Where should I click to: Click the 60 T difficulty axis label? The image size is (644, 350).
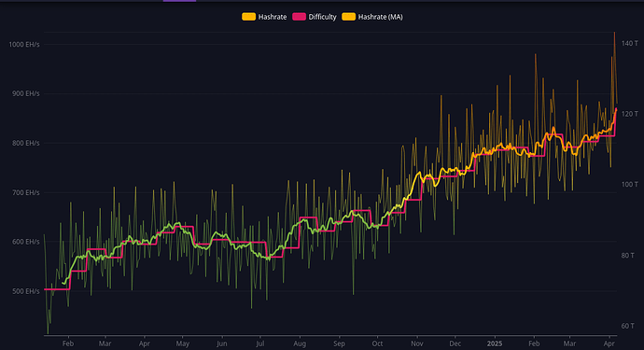[x=627, y=326]
